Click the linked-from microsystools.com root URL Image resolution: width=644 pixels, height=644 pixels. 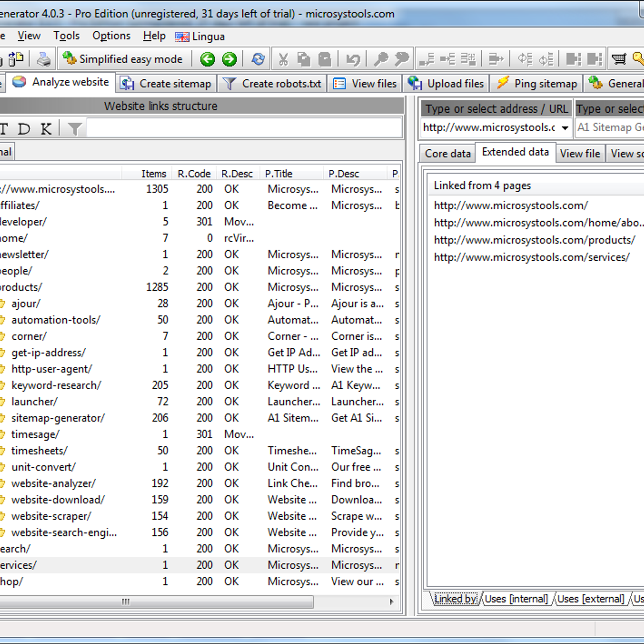pos(511,206)
